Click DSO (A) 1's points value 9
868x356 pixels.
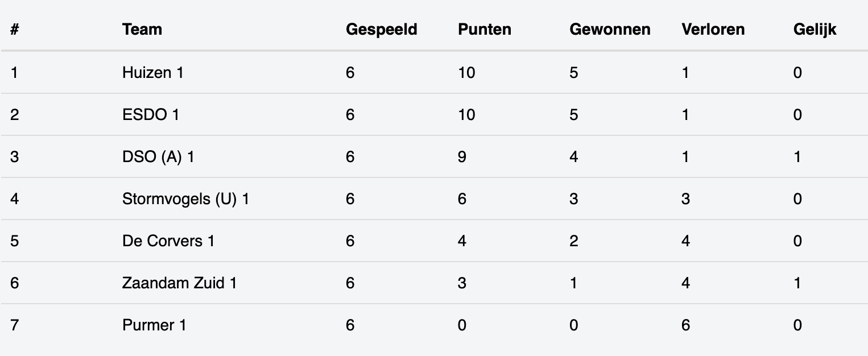click(x=462, y=157)
